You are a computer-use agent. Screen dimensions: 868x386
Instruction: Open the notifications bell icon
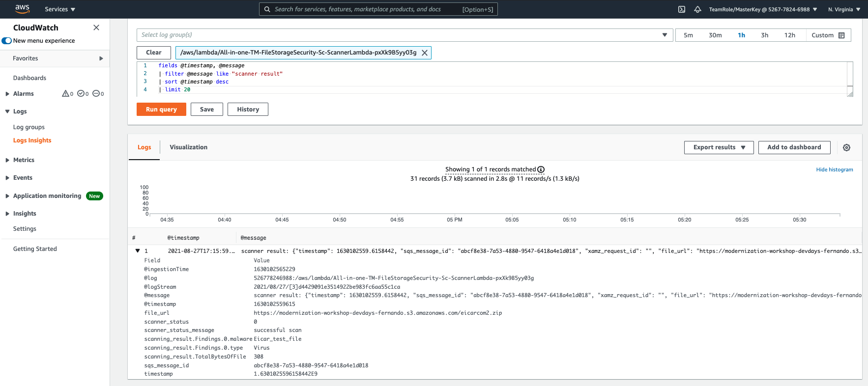[697, 9]
